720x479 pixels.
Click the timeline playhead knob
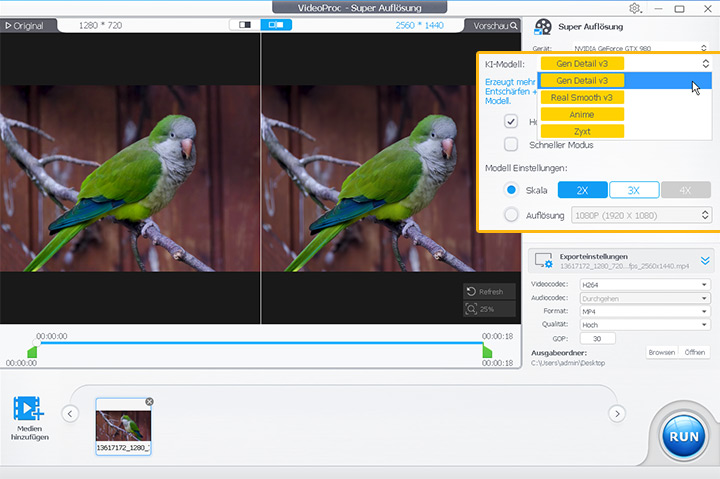[36, 343]
